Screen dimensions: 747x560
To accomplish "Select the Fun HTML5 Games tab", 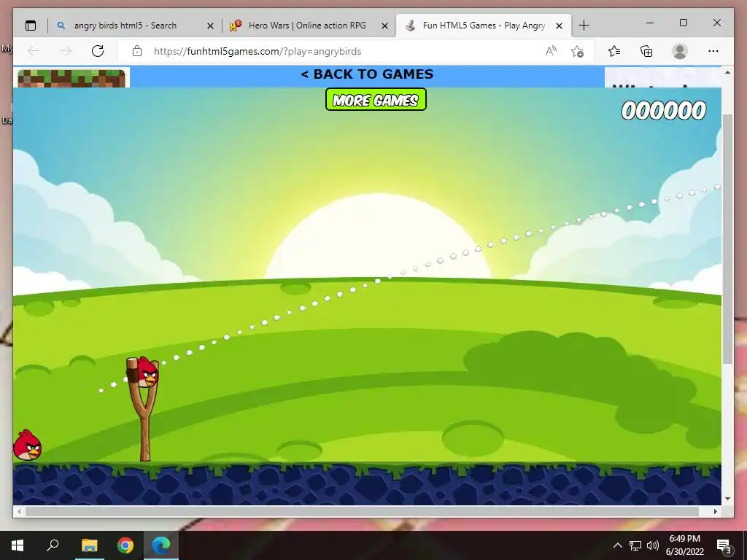I will 483,26.
